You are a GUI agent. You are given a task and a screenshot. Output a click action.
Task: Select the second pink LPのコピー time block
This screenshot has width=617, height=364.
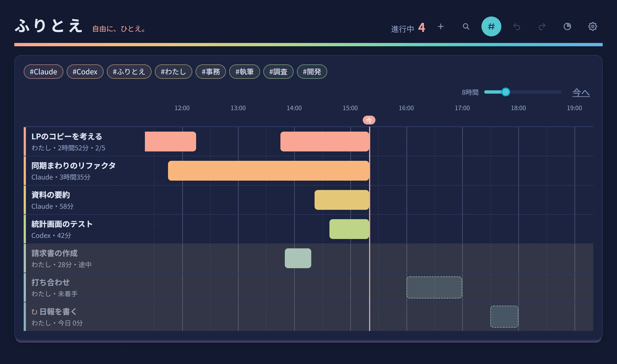click(x=325, y=142)
